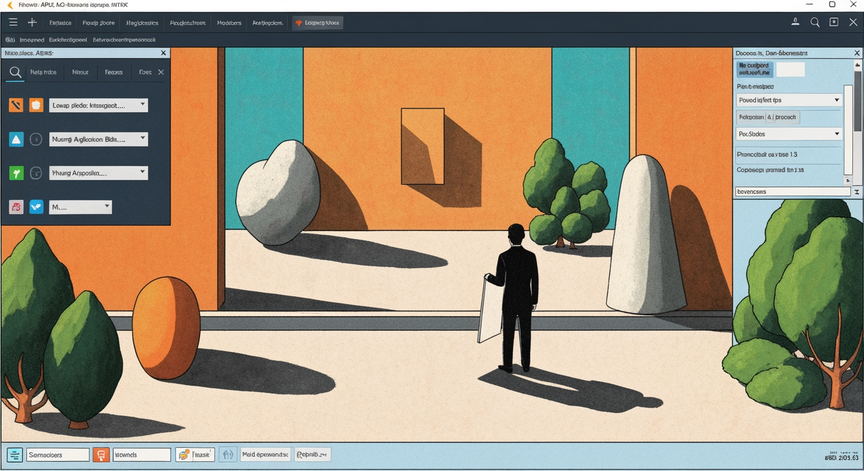Image resolution: width=864 pixels, height=471 pixels.
Task: Click the second orange icon in the first row of the left panel
Action: coord(36,105)
